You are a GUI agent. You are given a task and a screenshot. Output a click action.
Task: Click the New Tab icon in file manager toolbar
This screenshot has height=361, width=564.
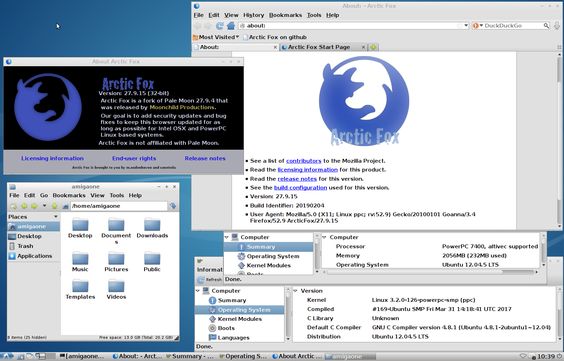13,206
